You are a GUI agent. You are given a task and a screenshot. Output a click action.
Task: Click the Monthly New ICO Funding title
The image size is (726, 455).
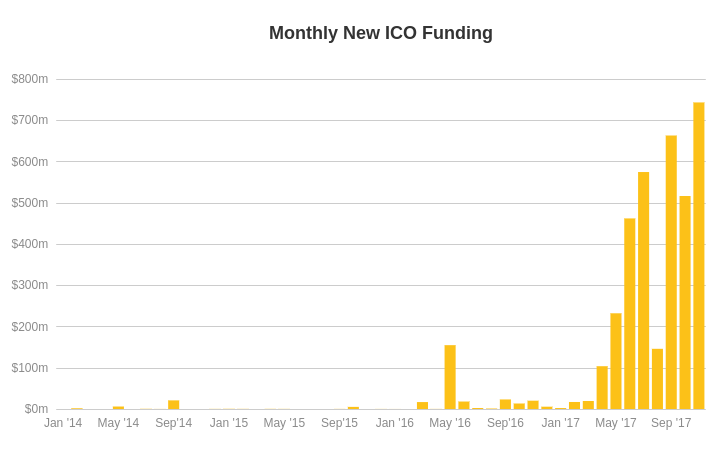coord(381,33)
